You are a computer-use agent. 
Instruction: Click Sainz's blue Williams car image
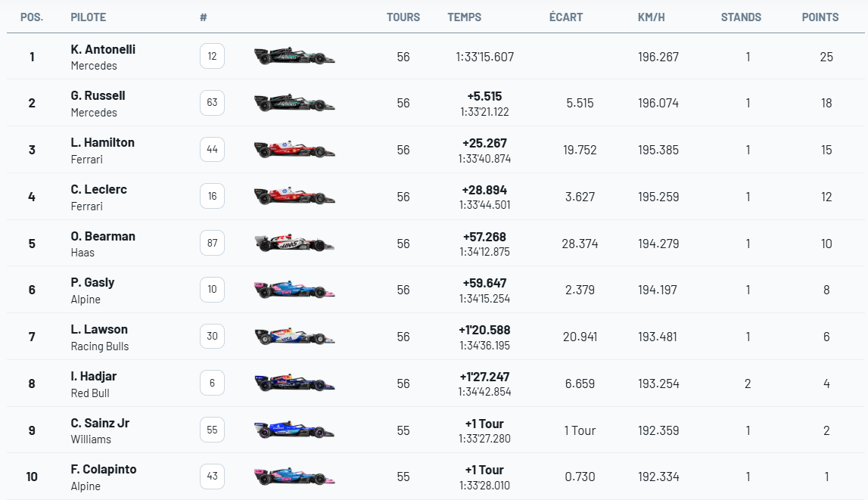click(x=294, y=430)
